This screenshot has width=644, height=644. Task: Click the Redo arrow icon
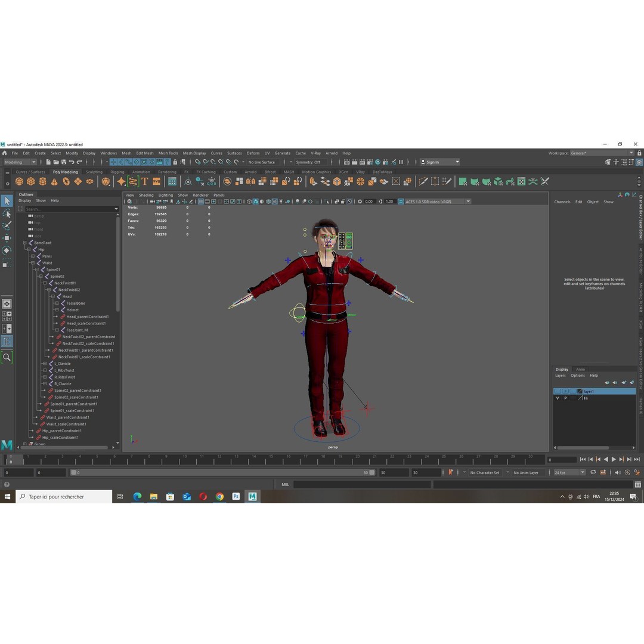tap(79, 162)
